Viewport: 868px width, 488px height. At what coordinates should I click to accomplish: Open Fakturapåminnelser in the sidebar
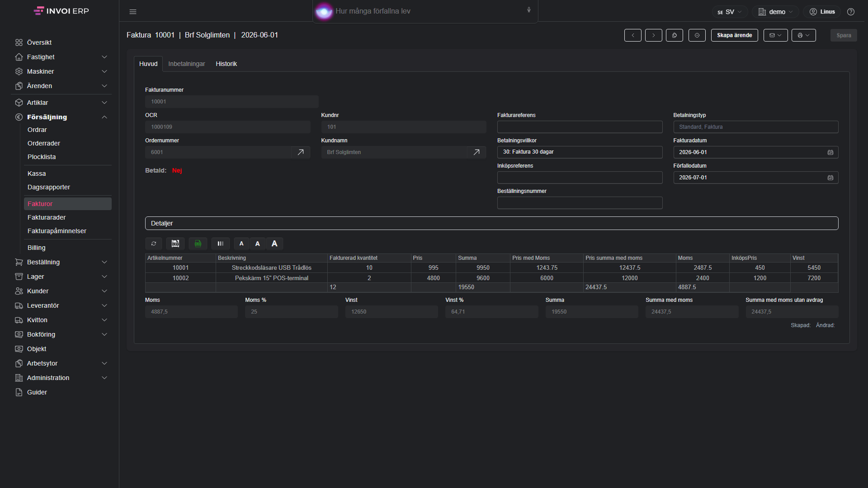57,231
